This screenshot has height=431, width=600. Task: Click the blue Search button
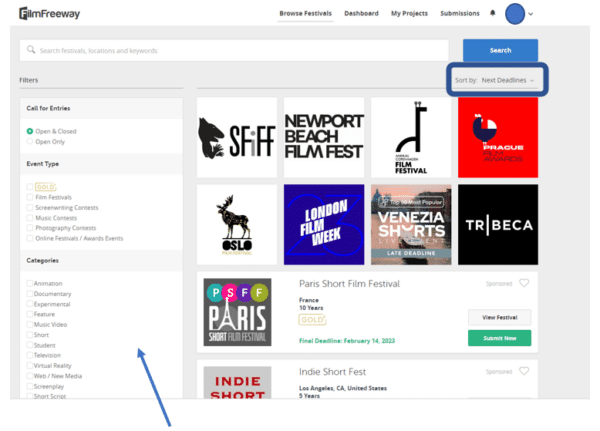(x=500, y=50)
